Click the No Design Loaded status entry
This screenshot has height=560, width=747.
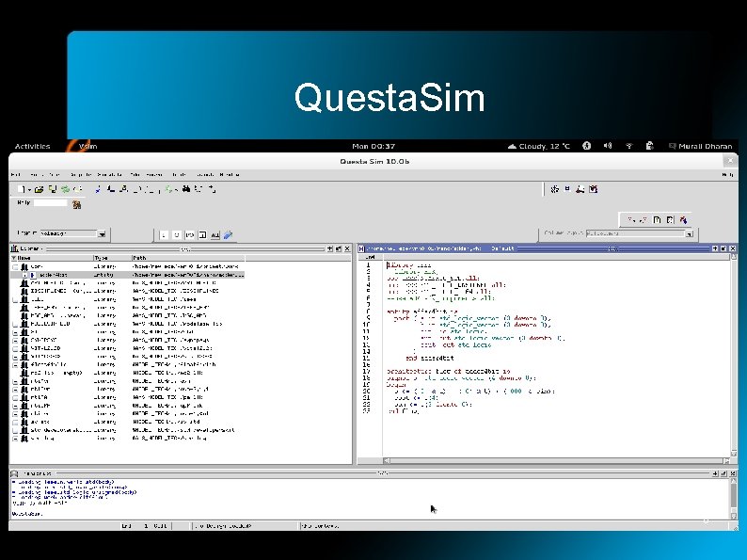[224, 526]
